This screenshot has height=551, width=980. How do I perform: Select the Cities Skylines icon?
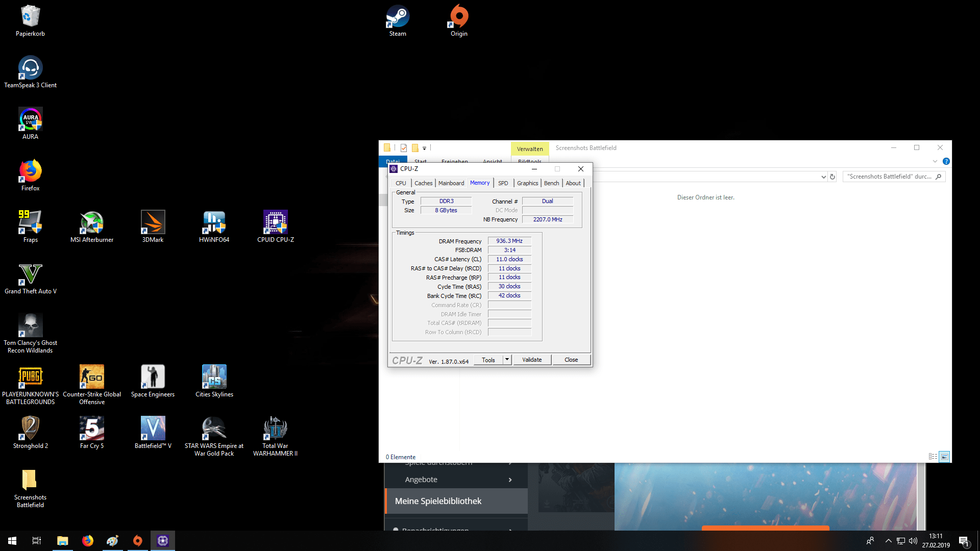214,381
